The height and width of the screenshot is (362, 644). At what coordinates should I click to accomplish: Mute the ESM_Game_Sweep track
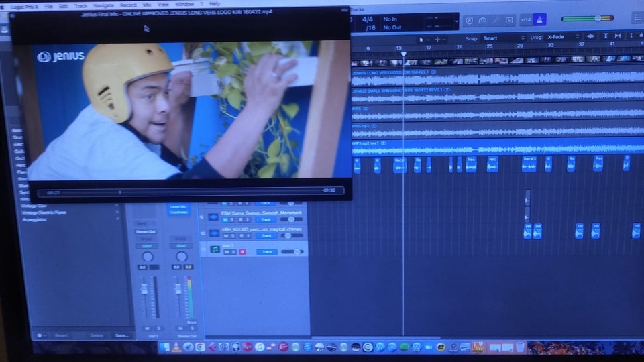pos(225,220)
